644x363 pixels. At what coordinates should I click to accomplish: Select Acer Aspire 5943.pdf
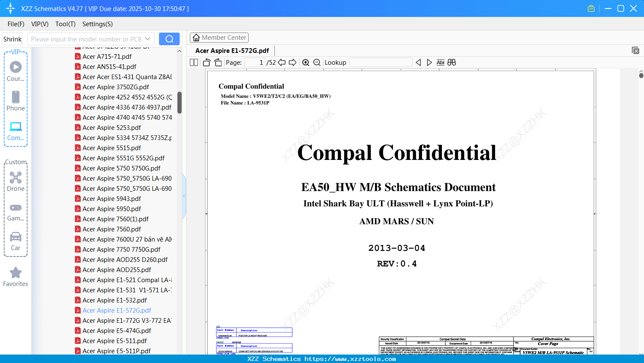[x=112, y=199]
